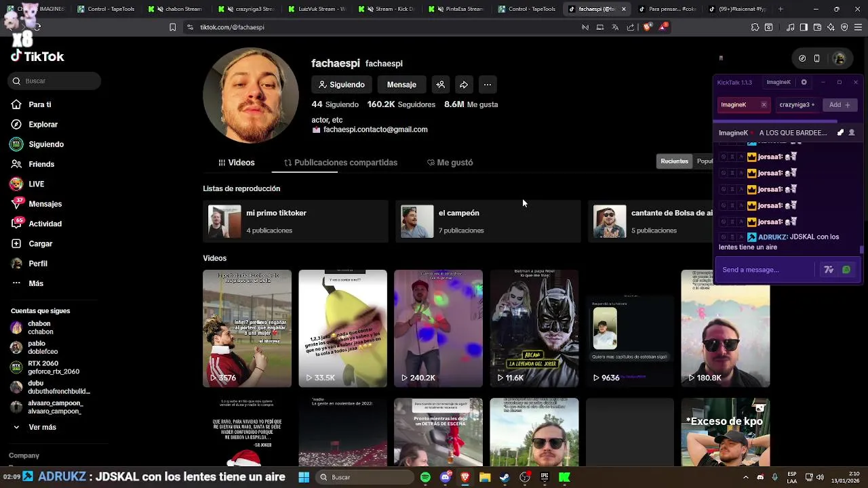868x488 pixels.
Task: Click the KickTalk emote 7TV button
Action: pyautogui.click(x=829, y=270)
